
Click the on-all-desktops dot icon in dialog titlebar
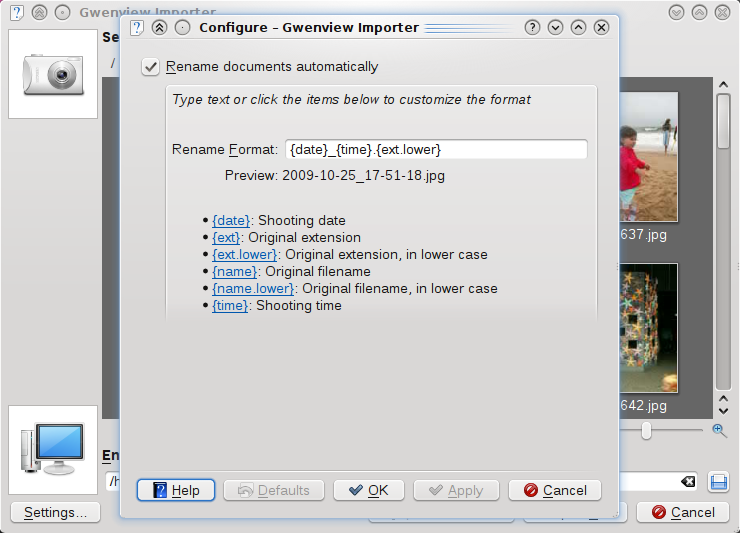(183, 27)
